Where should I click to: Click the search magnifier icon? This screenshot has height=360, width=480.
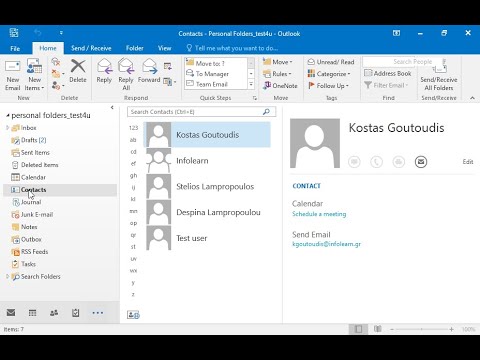pos(266,112)
